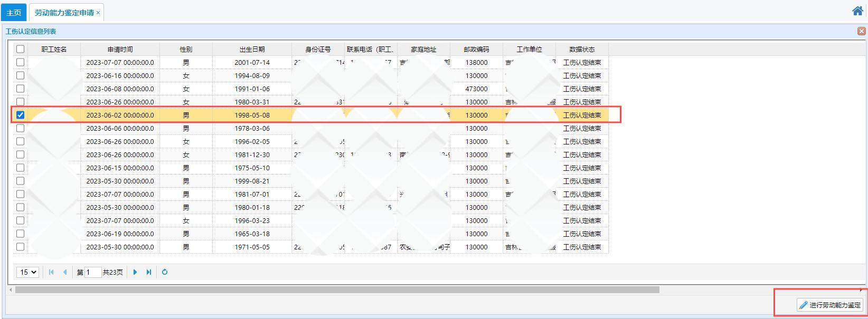868x319 pixels.
Task: Uncheck the selected row dated 2023-06-02
Action: pos(20,115)
